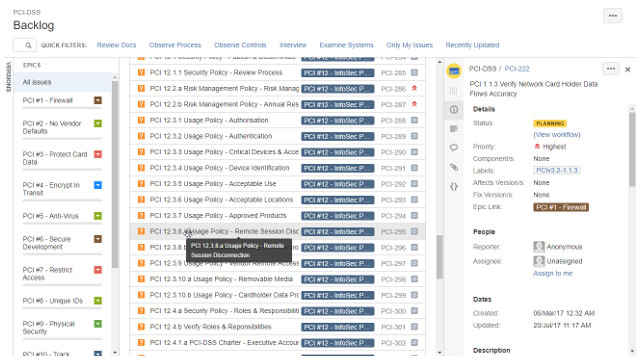
Task: Apply the Examine Systems quick filter
Action: click(347, 45)
